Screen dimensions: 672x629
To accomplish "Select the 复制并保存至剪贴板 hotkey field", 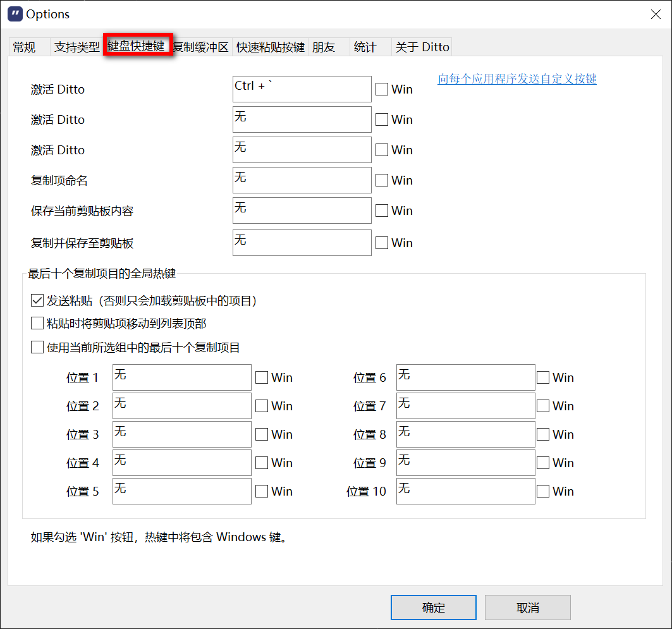I will [302, 243].
